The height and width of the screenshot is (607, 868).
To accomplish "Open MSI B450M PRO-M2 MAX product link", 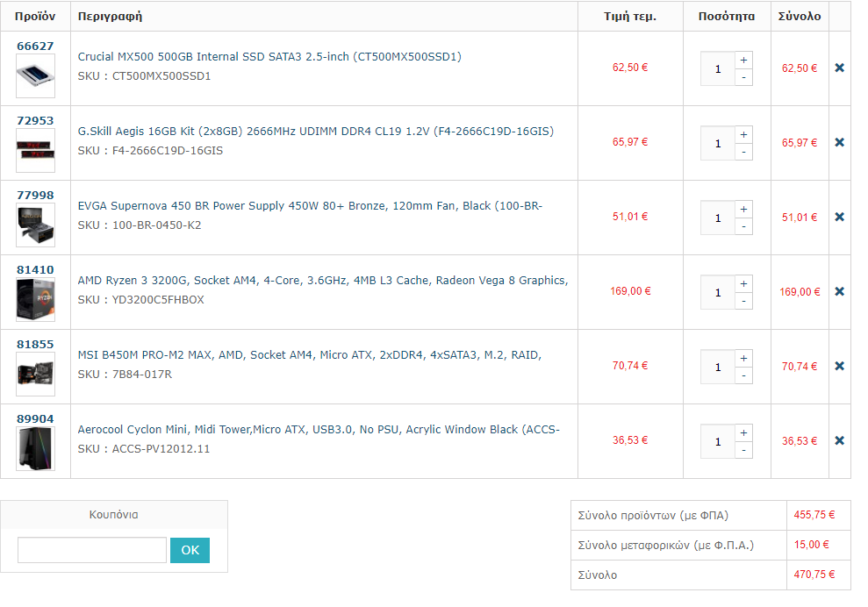I will coord(310,354).
